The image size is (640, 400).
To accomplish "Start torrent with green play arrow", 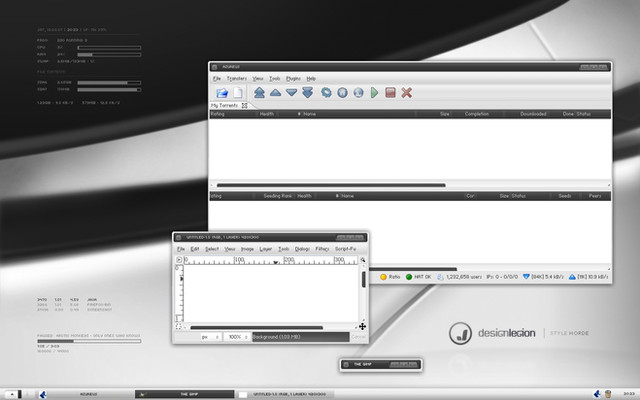I will (x=374, y=93).
